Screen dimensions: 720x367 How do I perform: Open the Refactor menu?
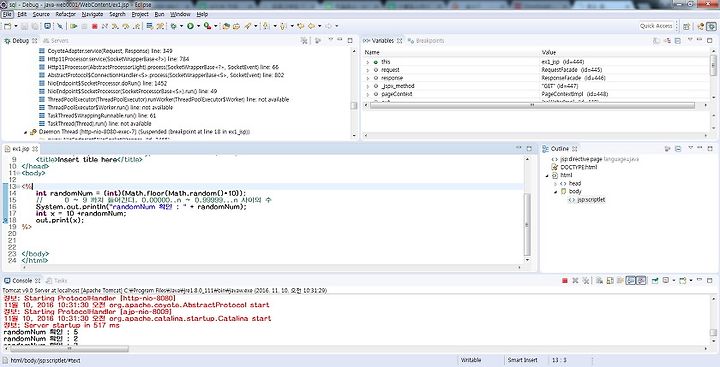65,14
